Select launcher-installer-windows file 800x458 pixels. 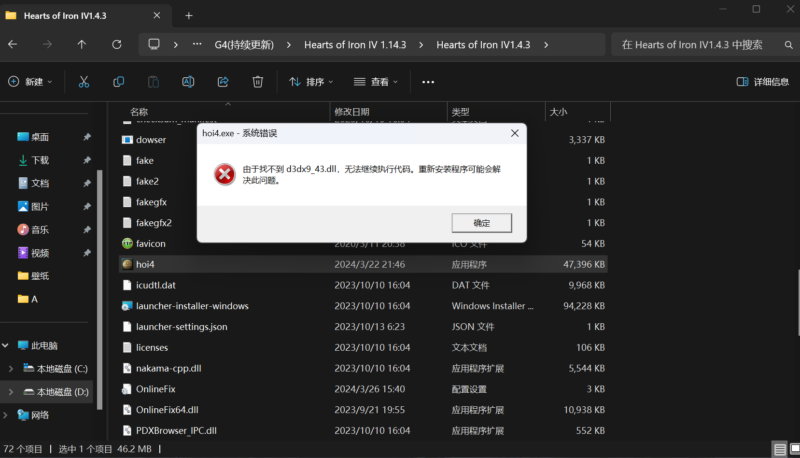click(x=192, y=306)
